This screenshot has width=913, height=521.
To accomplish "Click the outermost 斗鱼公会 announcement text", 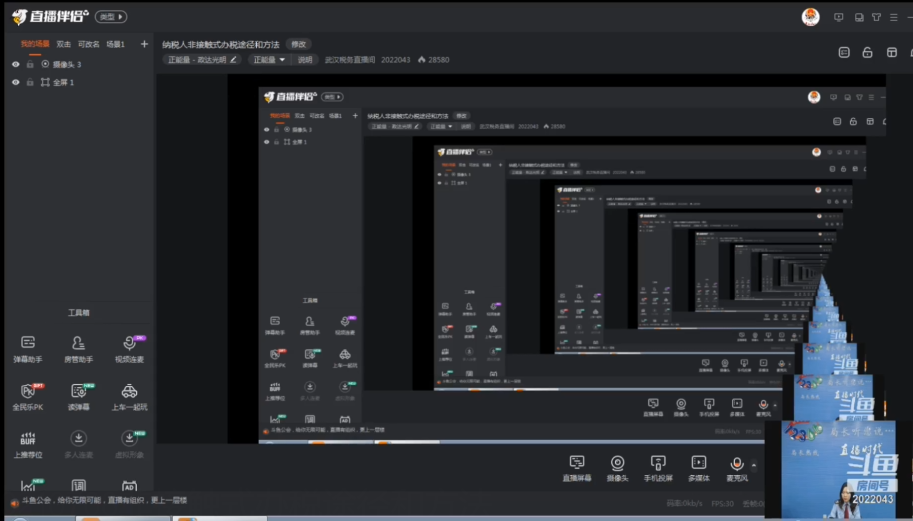I will click(105, 500).
